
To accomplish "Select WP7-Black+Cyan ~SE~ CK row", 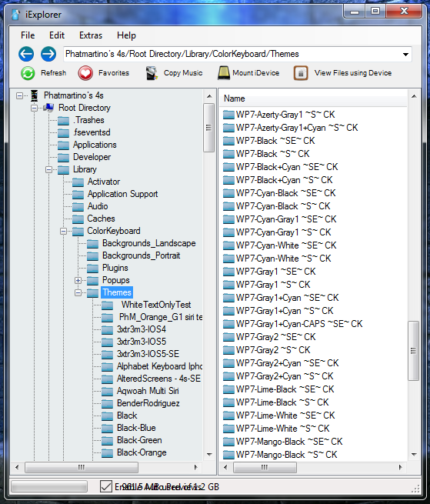I will [287, 167].
